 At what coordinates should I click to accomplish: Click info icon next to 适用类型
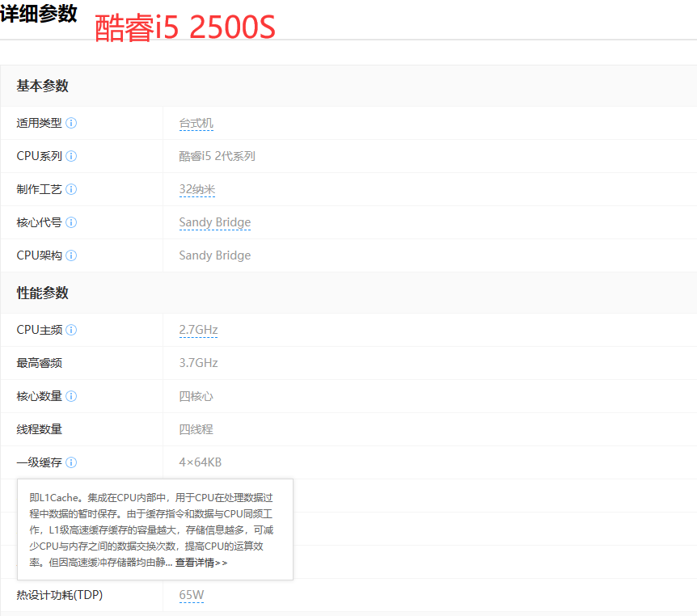[71, 123]
